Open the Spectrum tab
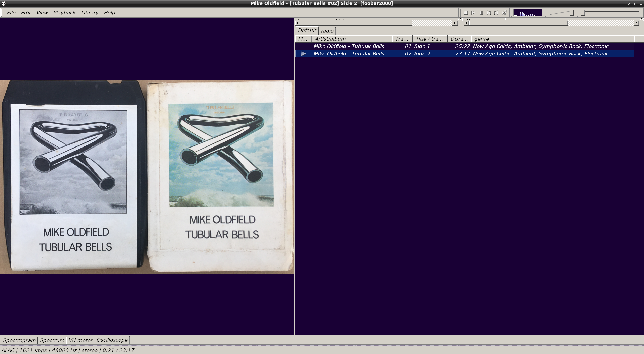The height and width of the screenshot is (354, 644). point(52,340)
